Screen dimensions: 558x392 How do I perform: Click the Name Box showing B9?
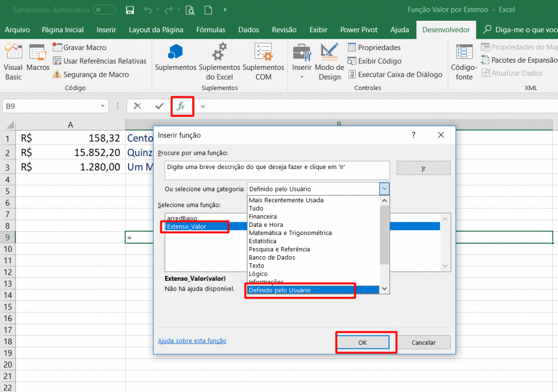[x=51, y=106]
